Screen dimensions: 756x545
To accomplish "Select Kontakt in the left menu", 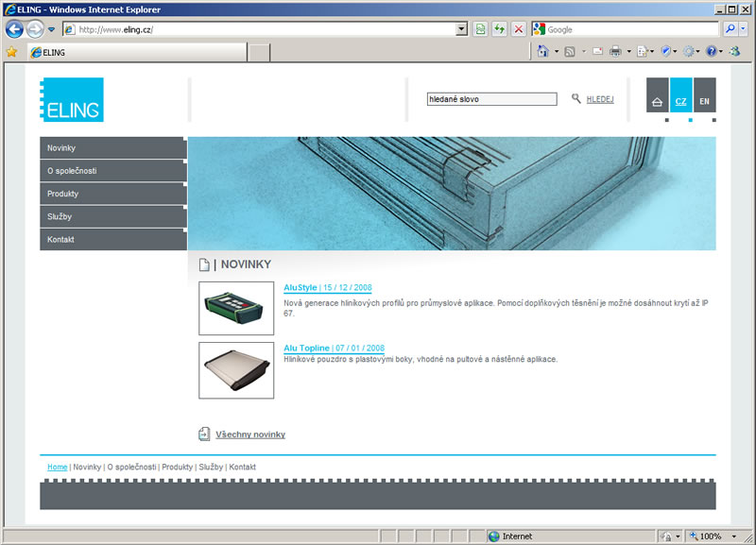I will (x=112, y=239).
